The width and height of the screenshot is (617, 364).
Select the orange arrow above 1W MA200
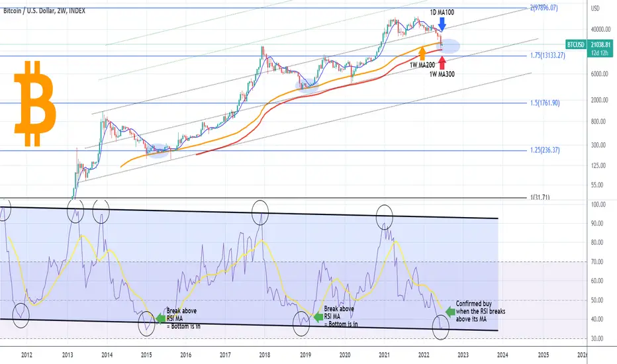(x=422, y=53)
